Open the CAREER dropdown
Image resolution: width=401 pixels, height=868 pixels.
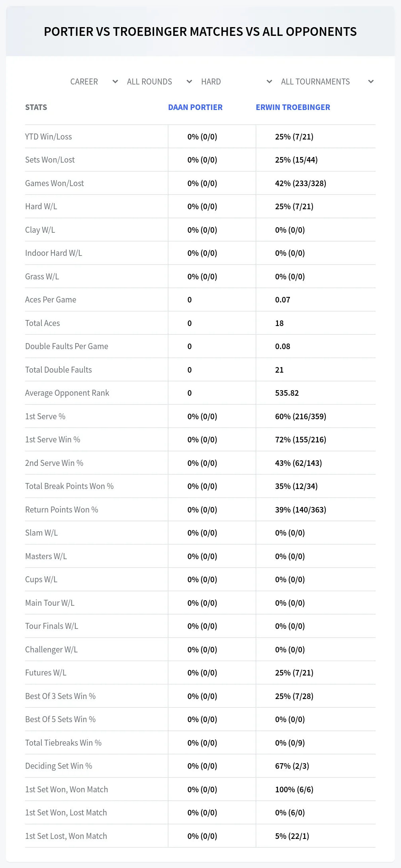(x=94, y=82)
